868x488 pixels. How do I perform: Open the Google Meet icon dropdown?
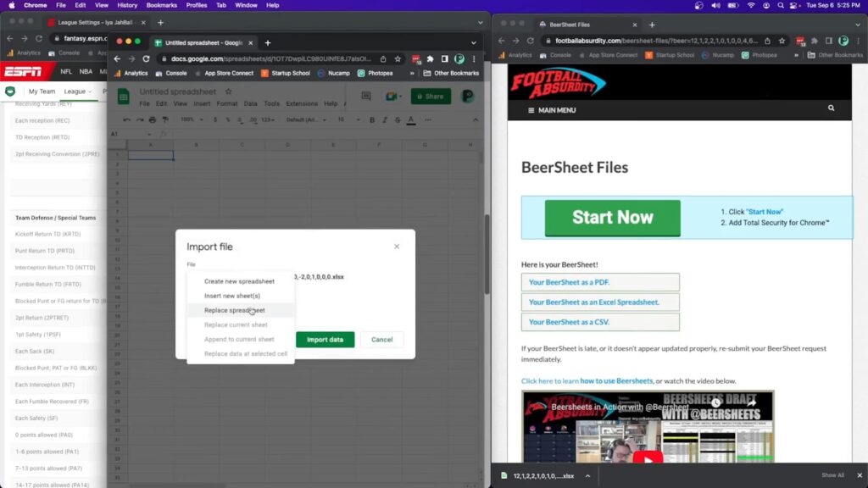tap(393, 97)
